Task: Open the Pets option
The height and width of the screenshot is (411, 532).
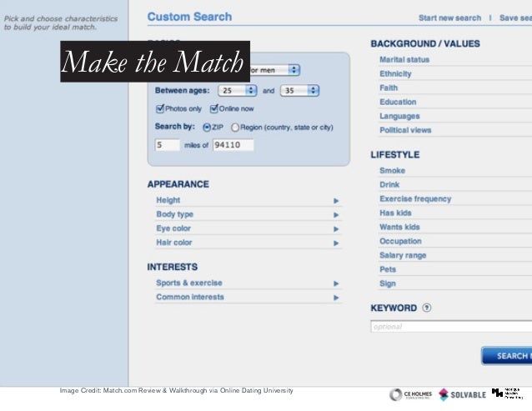Action: (388, 269)
